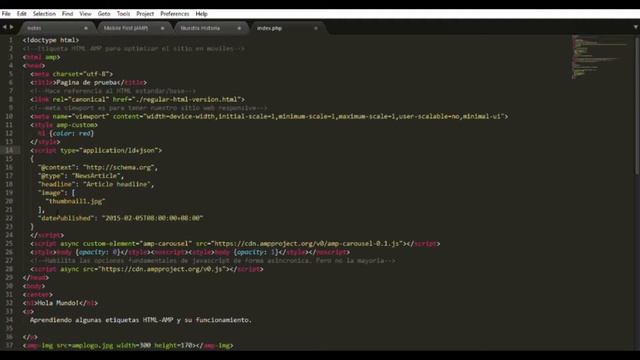The image size is (640, 360).
Task: Open the tab list dropdown arrow
Action: click(x=636, y=27)
